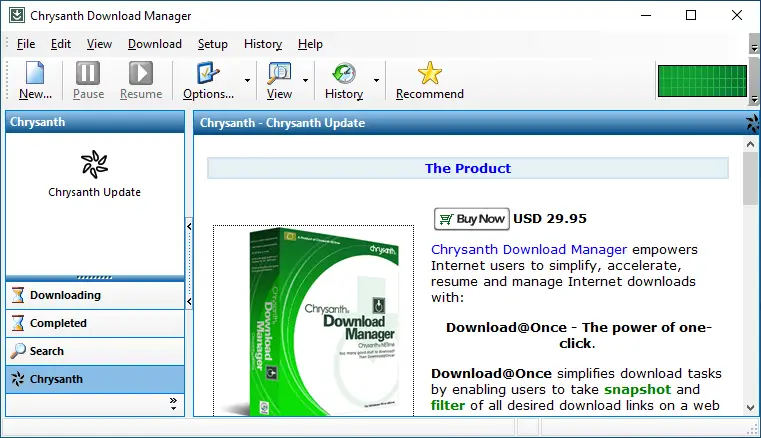This screenshot has width=761, height=438.
Task: Expand the History dropdown arrow
Action: click(x=376, y=81)
